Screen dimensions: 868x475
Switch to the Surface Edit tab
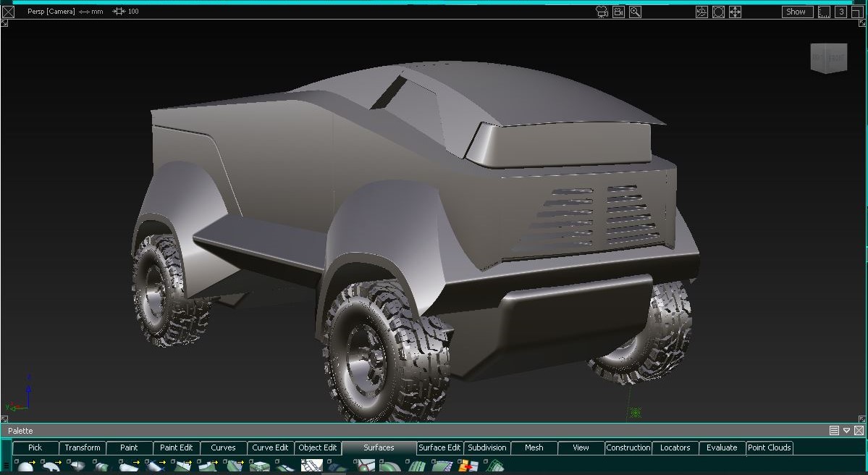pyautogui.click(x=439, y=447)
